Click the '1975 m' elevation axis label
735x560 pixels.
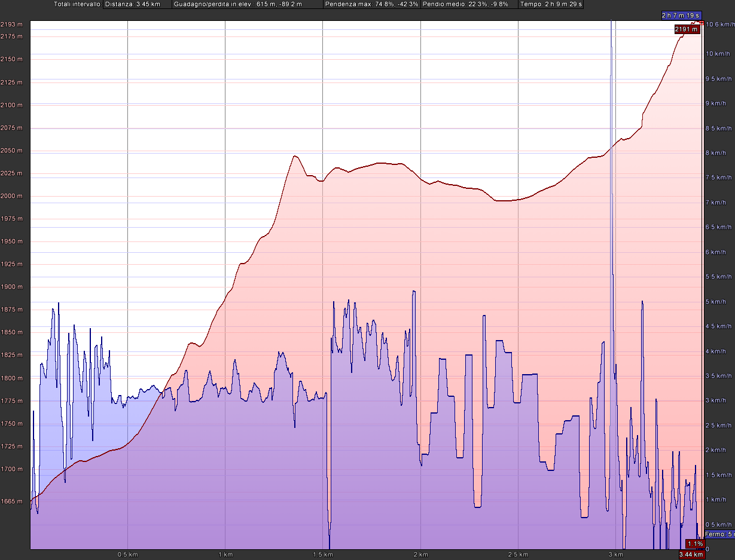click(12, 219)
